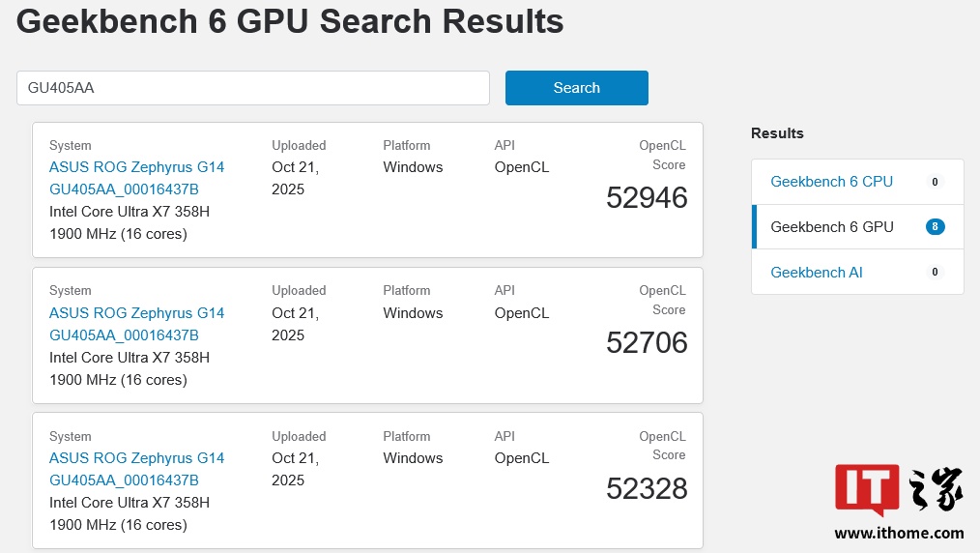This screenshot has width=980, height=553.
Task: Click the Results sidebar heading
Action: coord(777,133)
